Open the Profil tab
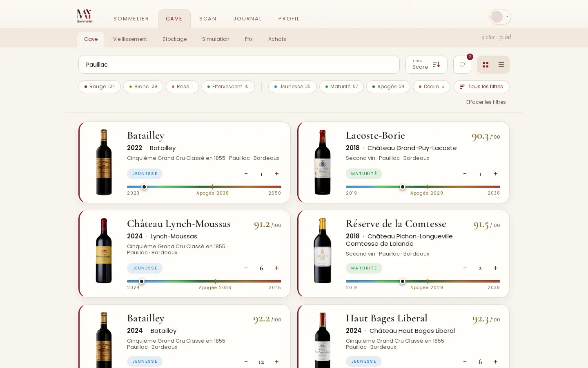Image resolution: width=588 pixels, height=368 pixels. 289,19
